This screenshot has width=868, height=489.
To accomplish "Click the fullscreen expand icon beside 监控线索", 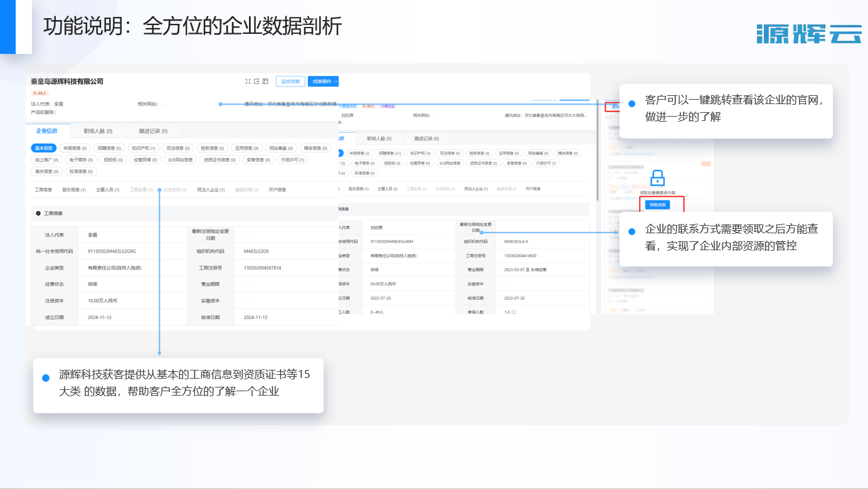I will pyautogui.click(x=248, y=81).
